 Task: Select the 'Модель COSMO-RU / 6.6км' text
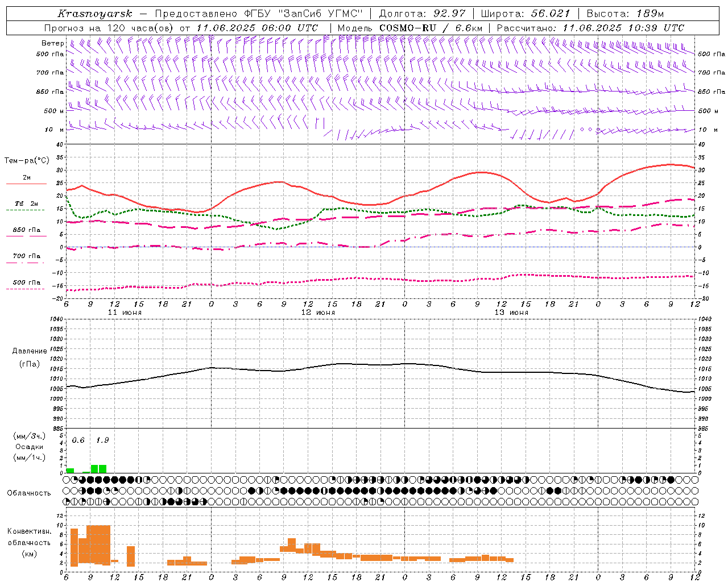[x=410, y=28]
